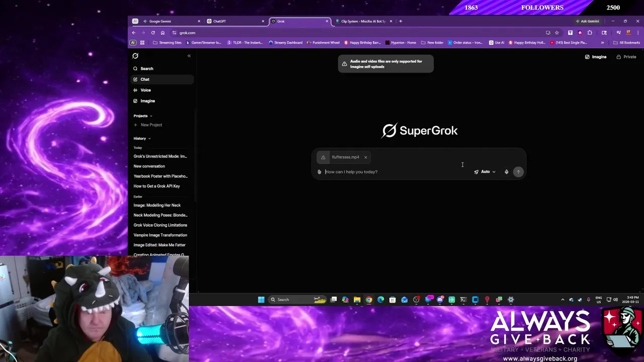Open the Grok Voice Cloning Limitations chat
Image resolution: width=644 pixels, height=362 pixels.
click(161, 225)
